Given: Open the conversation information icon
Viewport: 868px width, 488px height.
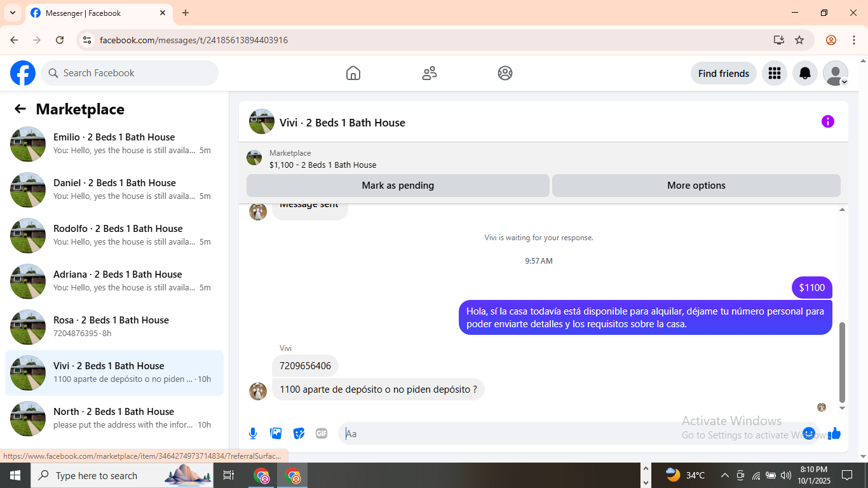Looking at the screenshot, I should click(827, 121).
